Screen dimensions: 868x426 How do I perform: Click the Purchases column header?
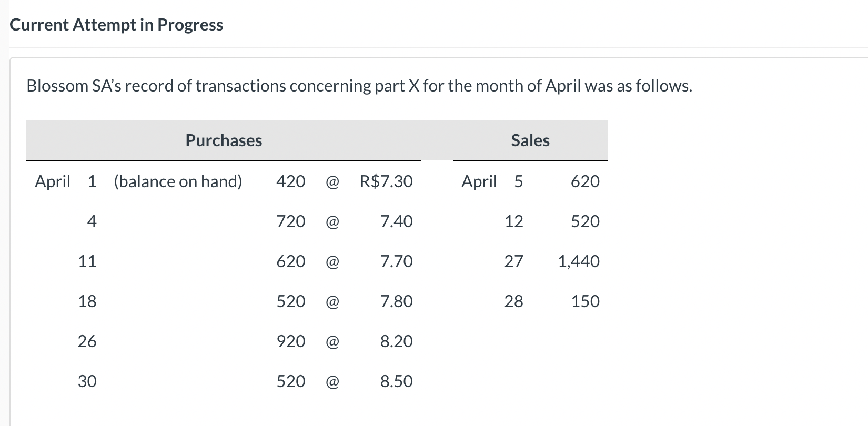point(224,140)
